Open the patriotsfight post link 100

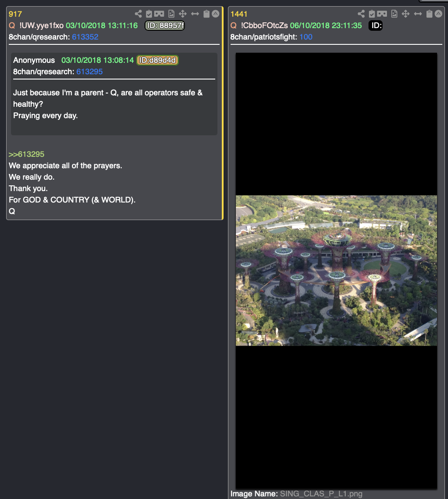point(306,37)
